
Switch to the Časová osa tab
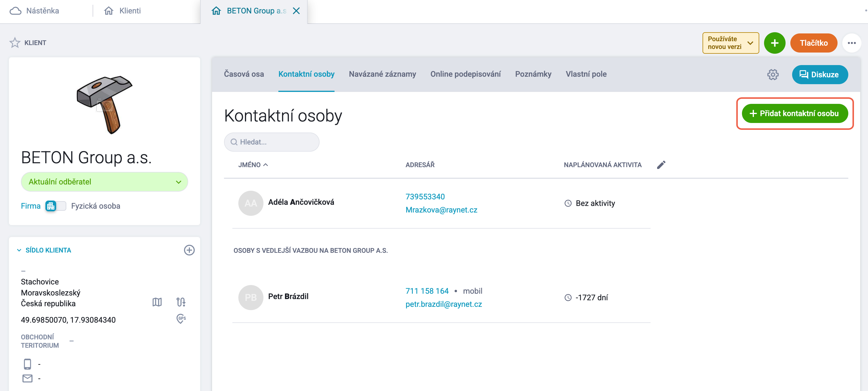(x=244, y=74)
